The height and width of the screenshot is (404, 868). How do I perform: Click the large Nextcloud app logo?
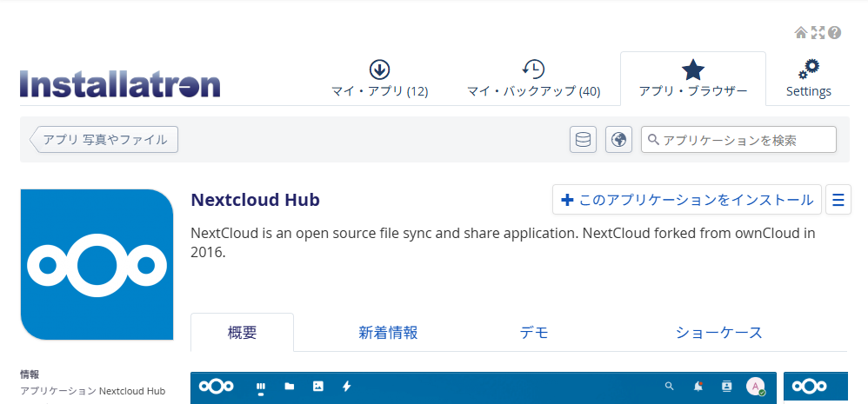coord(97,265)
